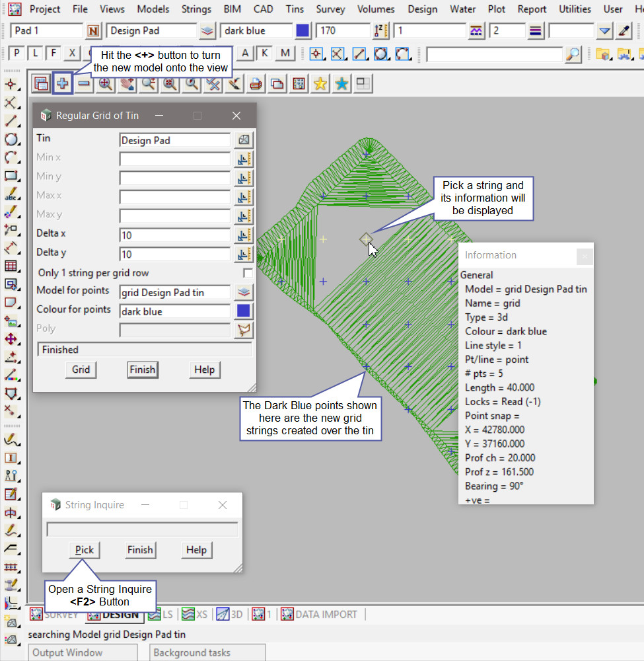Click the Grid button
This screenshot has width=644, height=661.
pos(81,369)
